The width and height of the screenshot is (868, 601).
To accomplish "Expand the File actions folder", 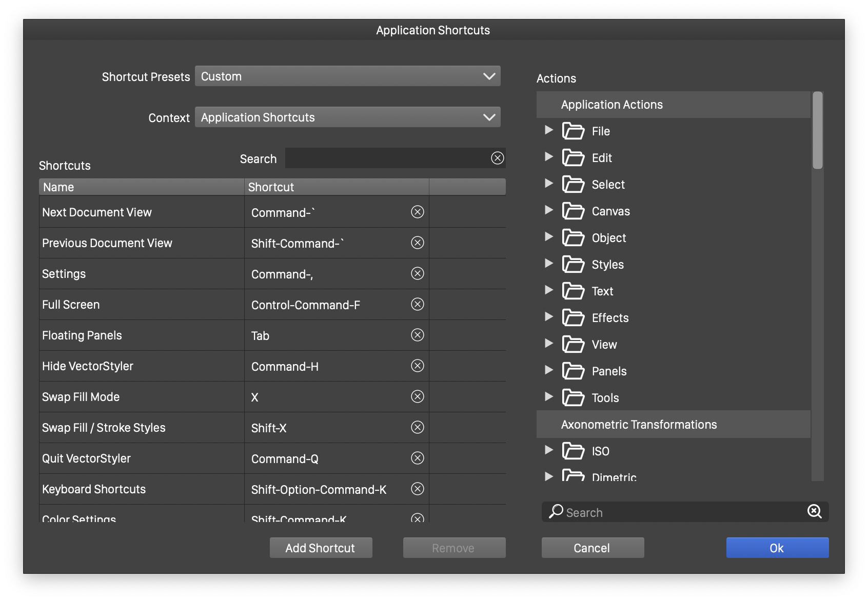I will 548,130.
